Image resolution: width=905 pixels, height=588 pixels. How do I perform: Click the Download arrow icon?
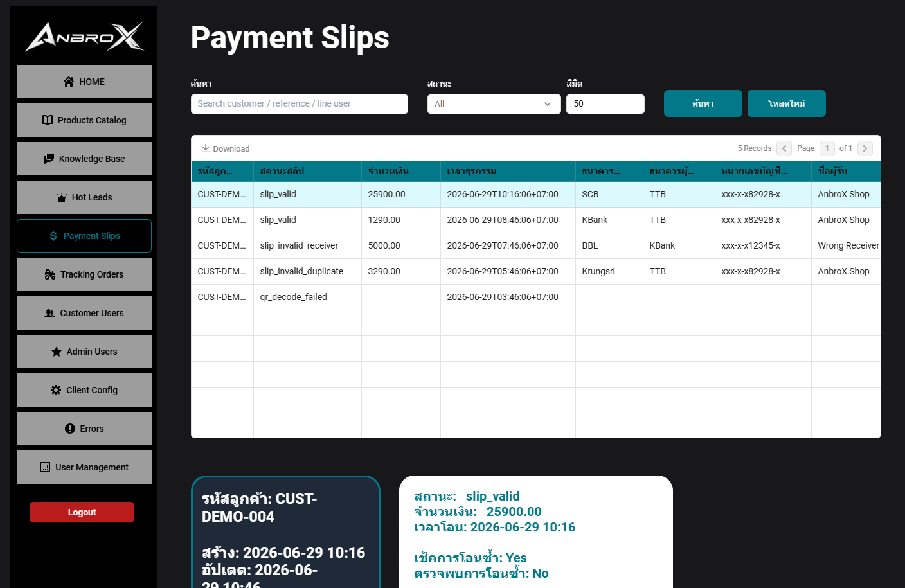pos(206,148)
